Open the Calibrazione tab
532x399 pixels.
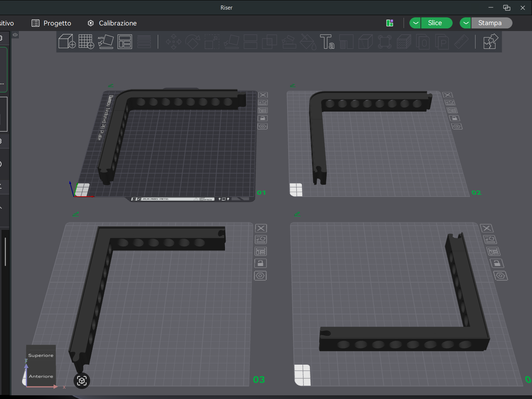tap(112, 23)
